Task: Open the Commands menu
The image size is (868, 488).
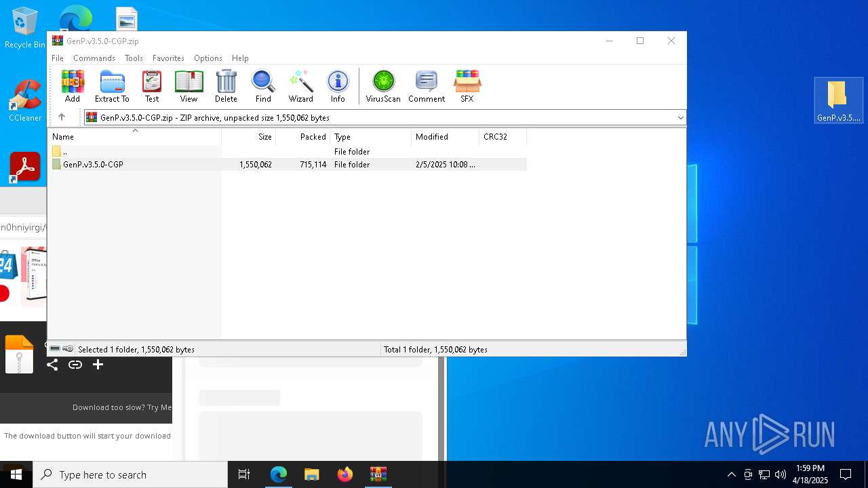Action: point(94,58)
